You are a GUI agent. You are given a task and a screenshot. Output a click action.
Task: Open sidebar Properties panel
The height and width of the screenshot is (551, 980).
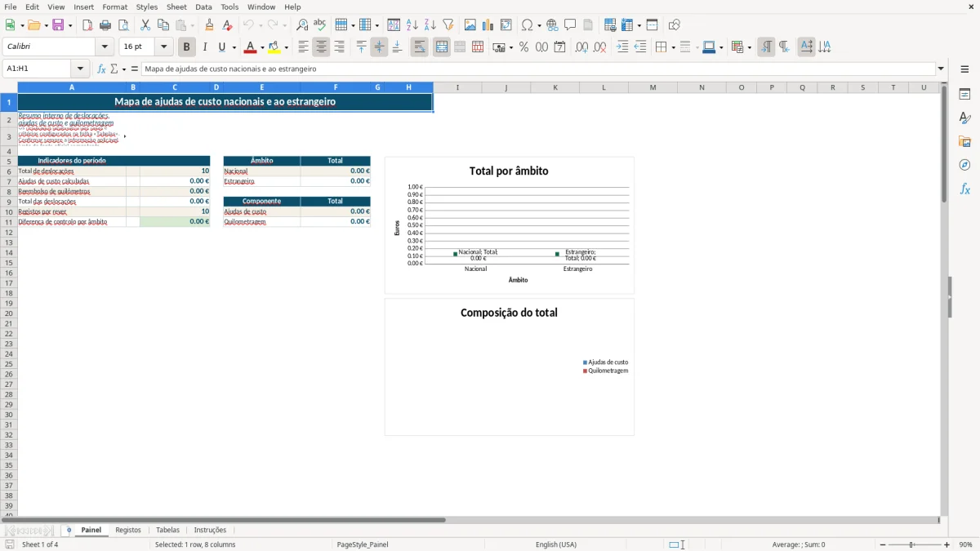[x=964, y=95]
